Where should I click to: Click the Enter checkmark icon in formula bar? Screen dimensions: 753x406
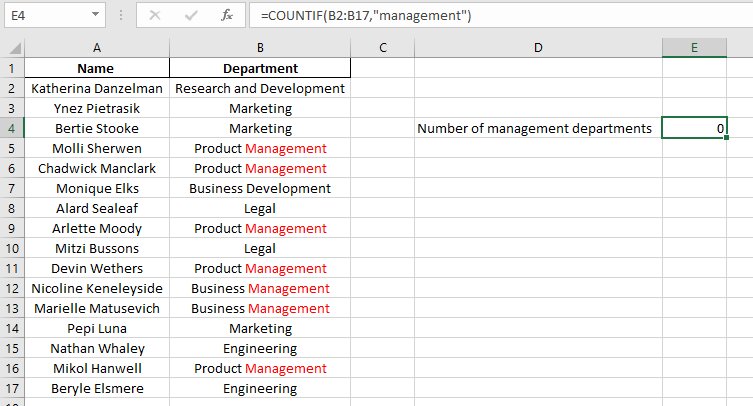point(191,15)
